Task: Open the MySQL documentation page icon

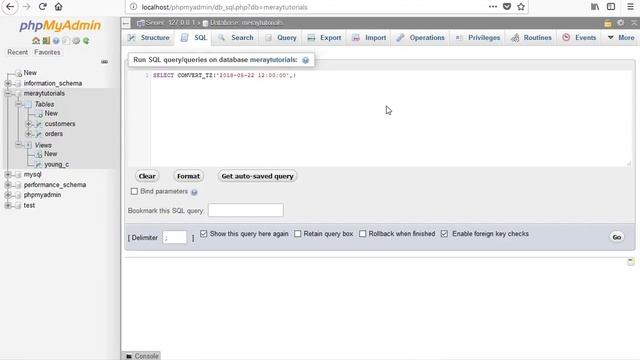Action: point(66,41)
